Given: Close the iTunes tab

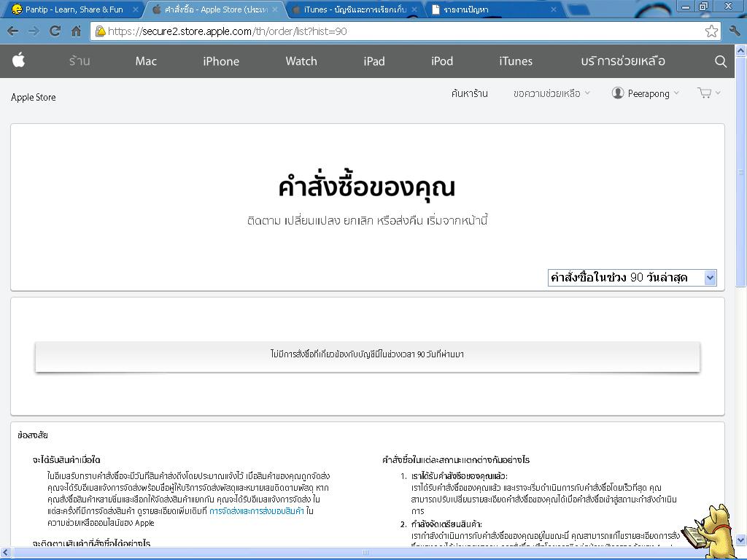Looking at the screenshot, I should click(414, 9).
